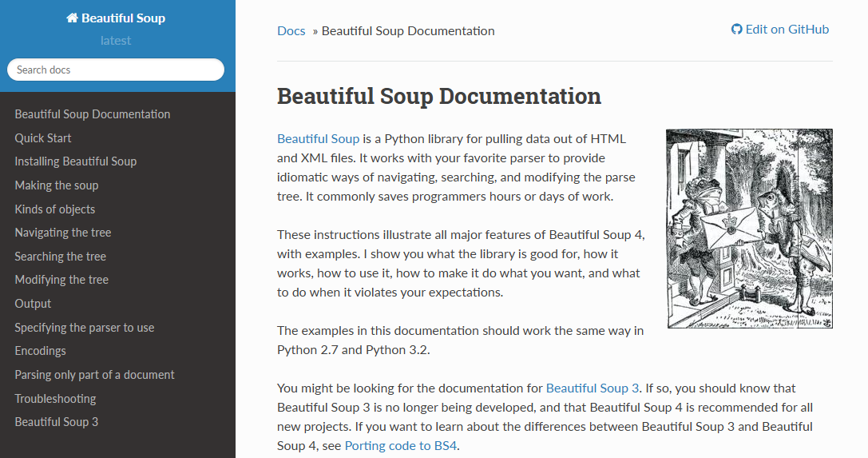The width and height of the screenshot is (868, 458).
Task: Click the GitHub icon near Edit on GitHub
Action: tap(736, 30)
